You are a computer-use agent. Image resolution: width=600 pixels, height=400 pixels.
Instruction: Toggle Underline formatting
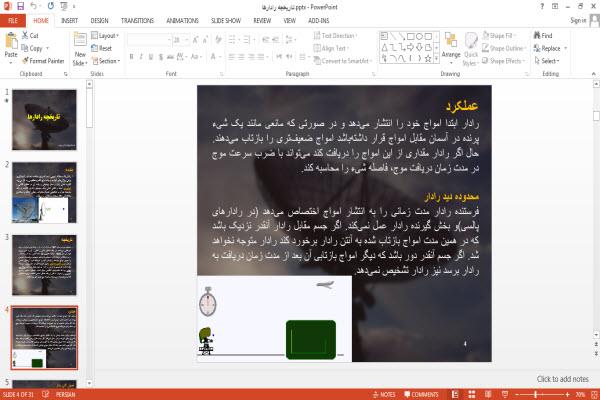151,57
